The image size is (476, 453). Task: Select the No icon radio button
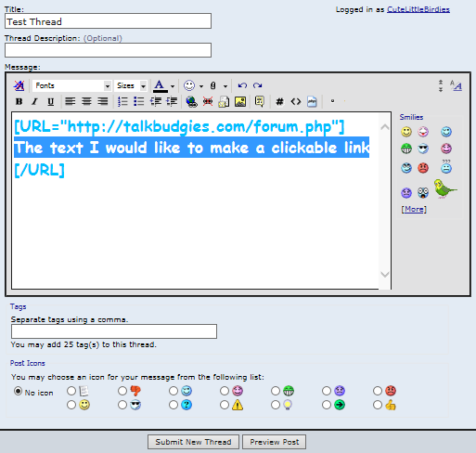click(19, 392)
